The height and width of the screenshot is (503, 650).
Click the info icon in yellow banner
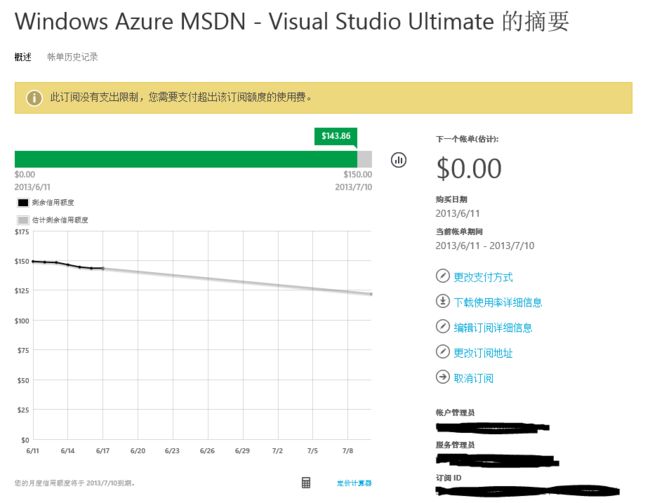point(34,98)
